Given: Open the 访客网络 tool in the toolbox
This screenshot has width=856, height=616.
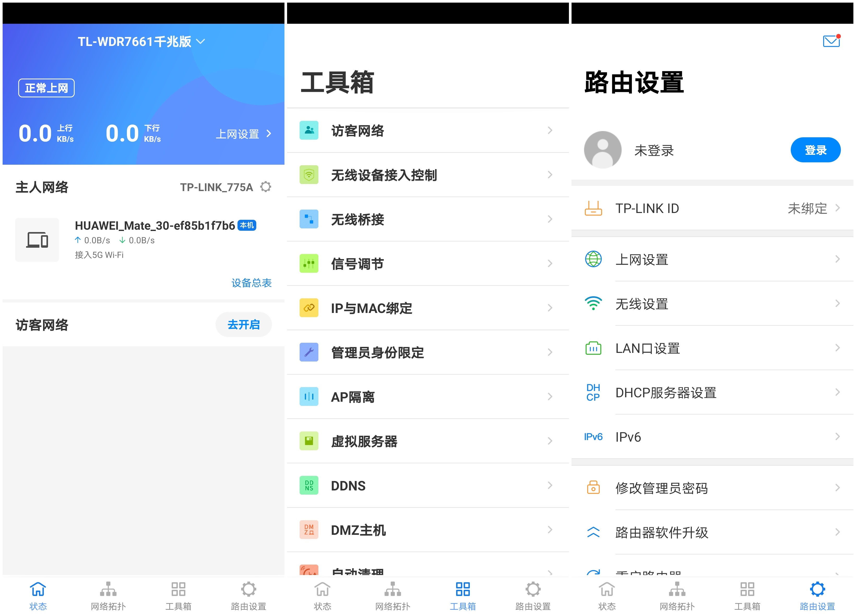Looking at the screenshot, I should point(426,131).
